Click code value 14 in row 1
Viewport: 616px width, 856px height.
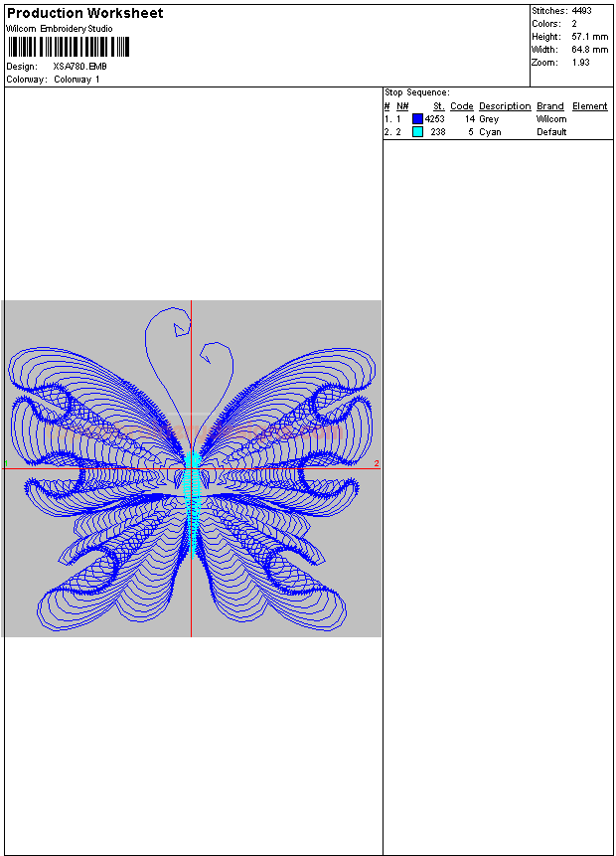point(470,119)
